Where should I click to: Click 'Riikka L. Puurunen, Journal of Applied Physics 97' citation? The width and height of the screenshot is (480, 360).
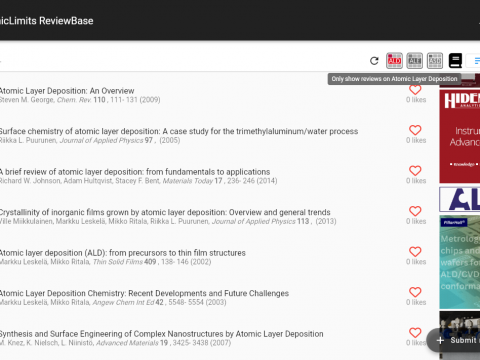(90, 140)
